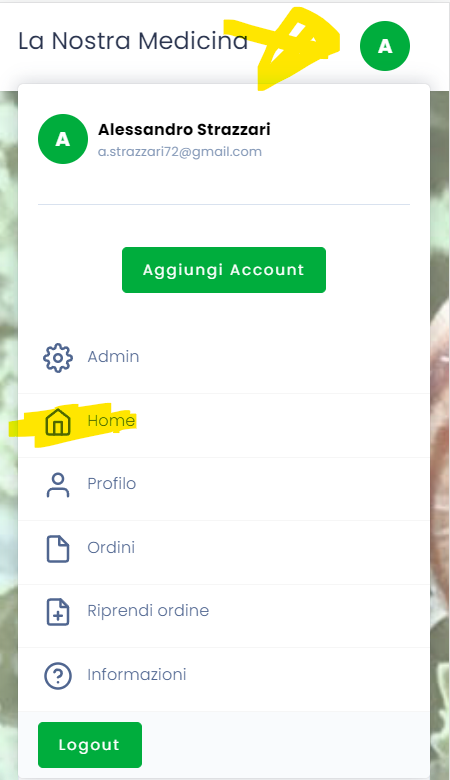Open the Admin menu entry
This screenshot has height=780, width=450.
coord(224,358)
